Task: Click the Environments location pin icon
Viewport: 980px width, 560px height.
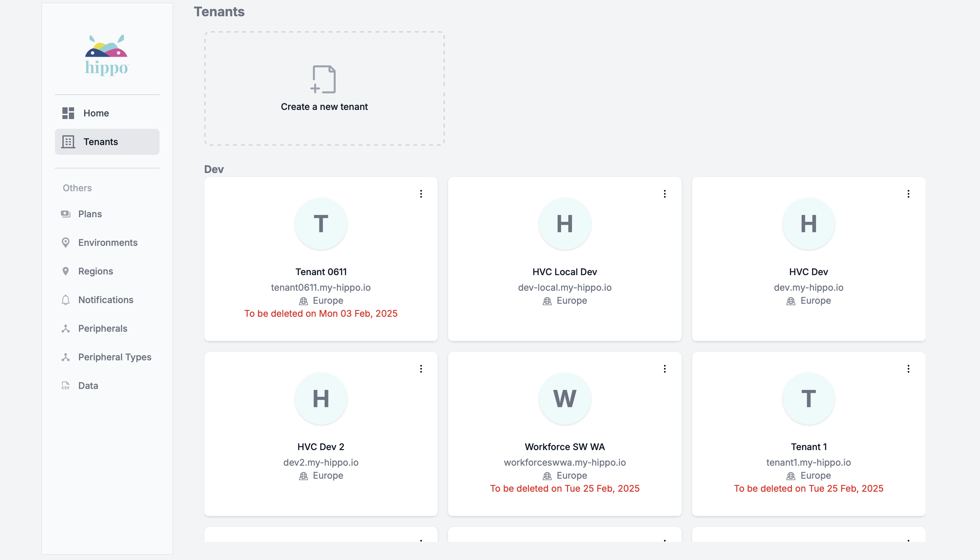Action: (x=66, y=243)
